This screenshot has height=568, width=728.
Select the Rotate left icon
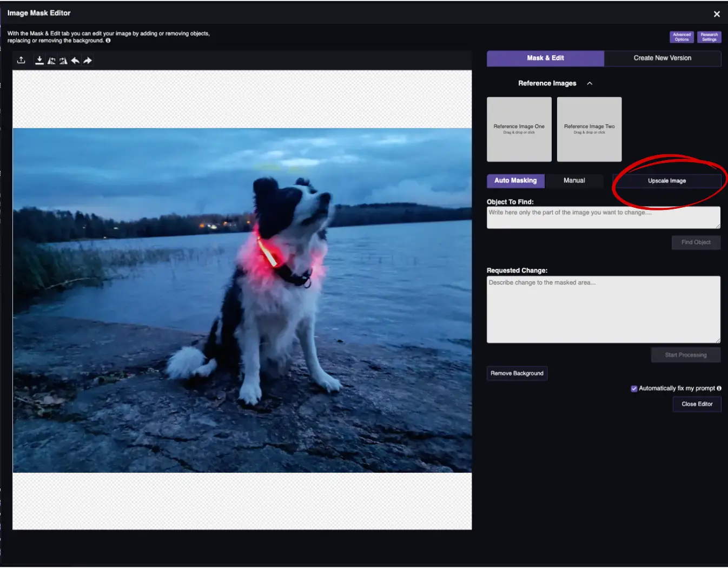(x=51, y=60)
